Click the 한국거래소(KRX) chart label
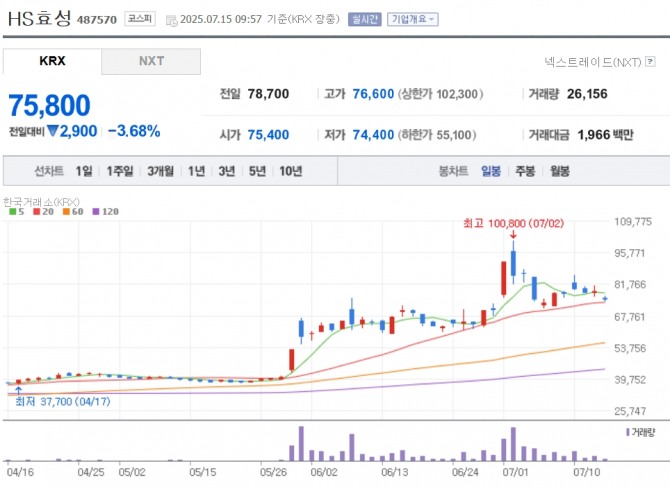The height and width of the screenshot is (489, 670). (x=41, y=202)
